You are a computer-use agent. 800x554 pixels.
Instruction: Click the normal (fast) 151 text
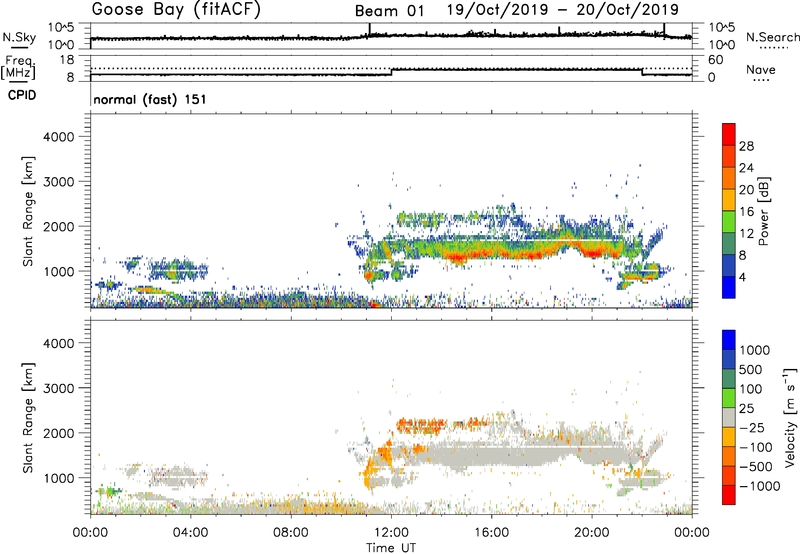pyautogui.click(x=150, y=99)
